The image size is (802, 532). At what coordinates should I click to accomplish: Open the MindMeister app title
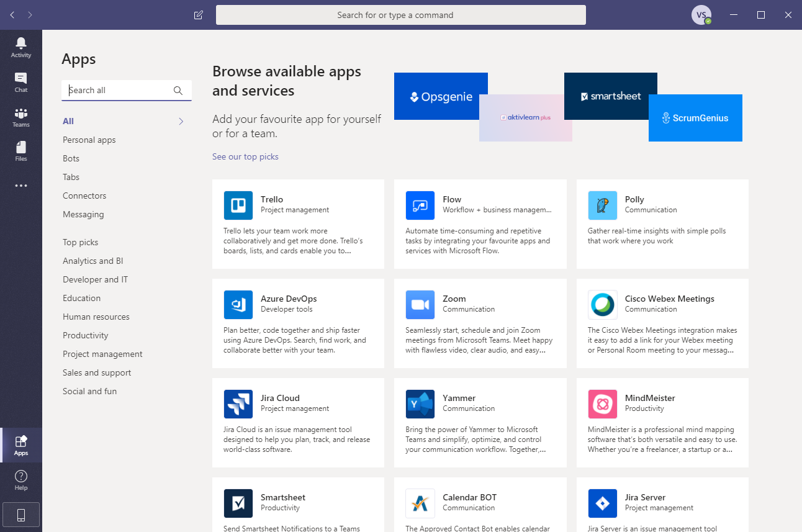(650, 398)
